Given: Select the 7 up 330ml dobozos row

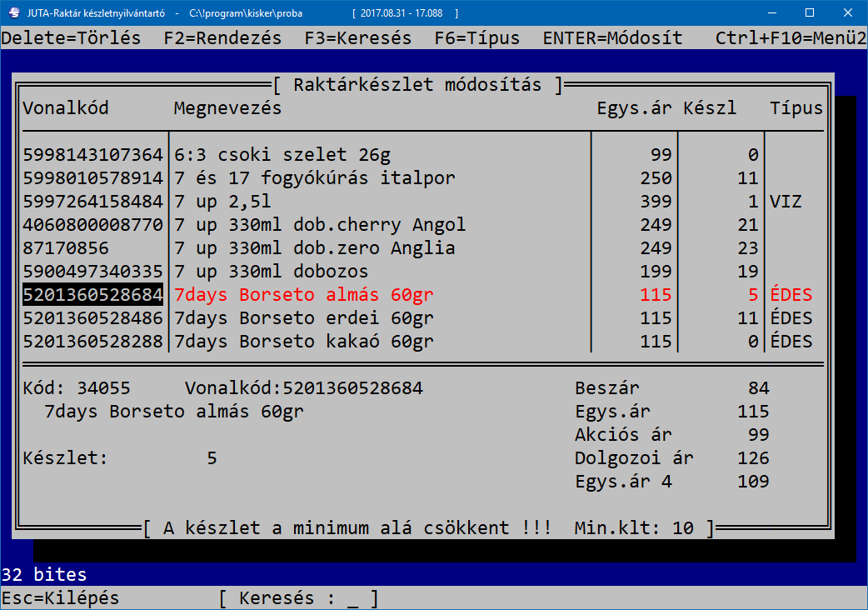Looking at the screenshot, I should pos(271,272).
